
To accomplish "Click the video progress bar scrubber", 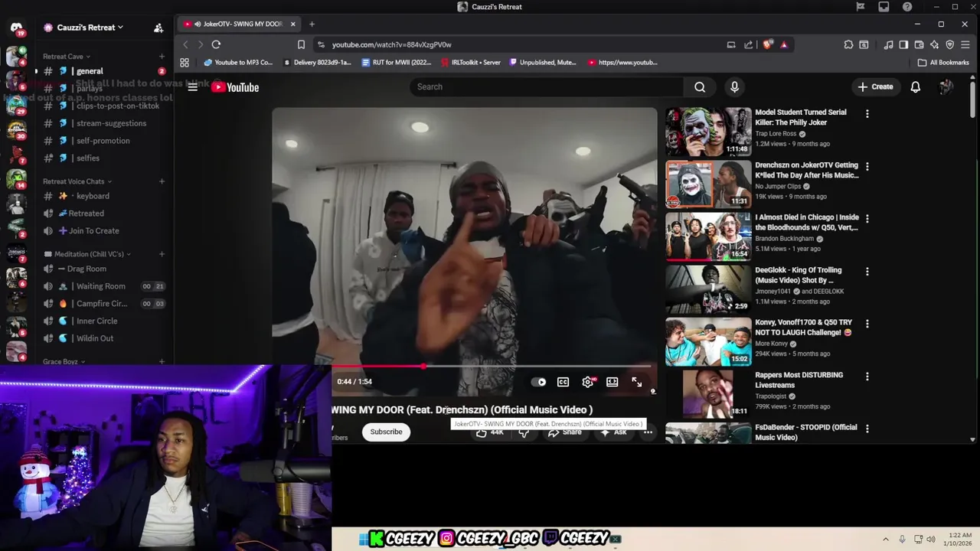I will point(423,367).
